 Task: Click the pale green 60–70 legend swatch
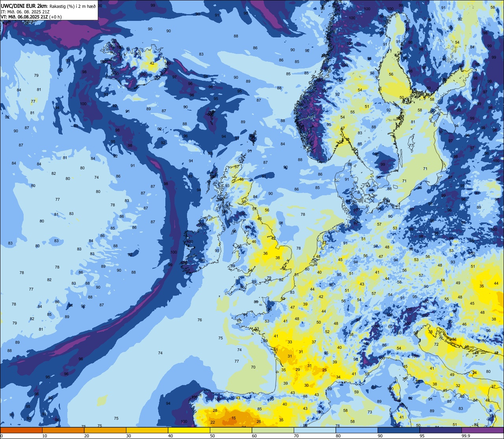tap(273, 430)
